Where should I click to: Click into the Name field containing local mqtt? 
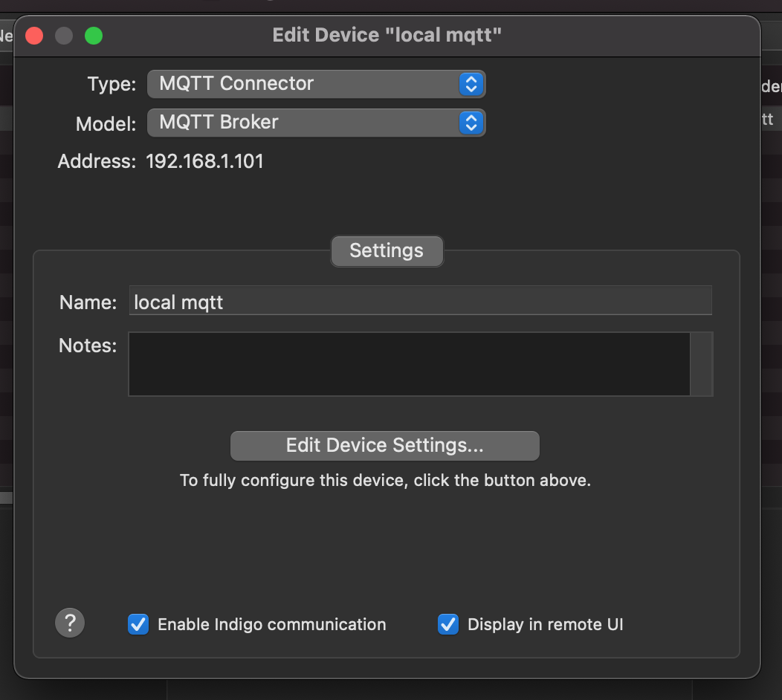420,301
